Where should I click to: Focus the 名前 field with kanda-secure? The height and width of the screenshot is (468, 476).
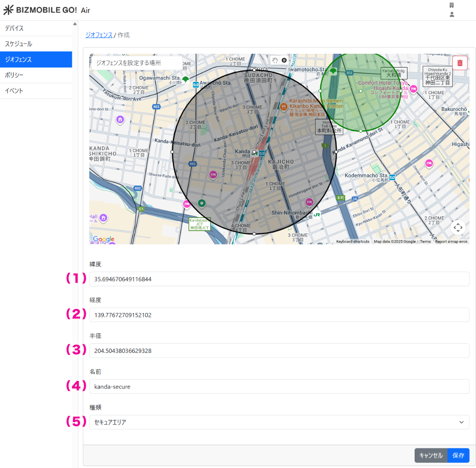(279, 386)
